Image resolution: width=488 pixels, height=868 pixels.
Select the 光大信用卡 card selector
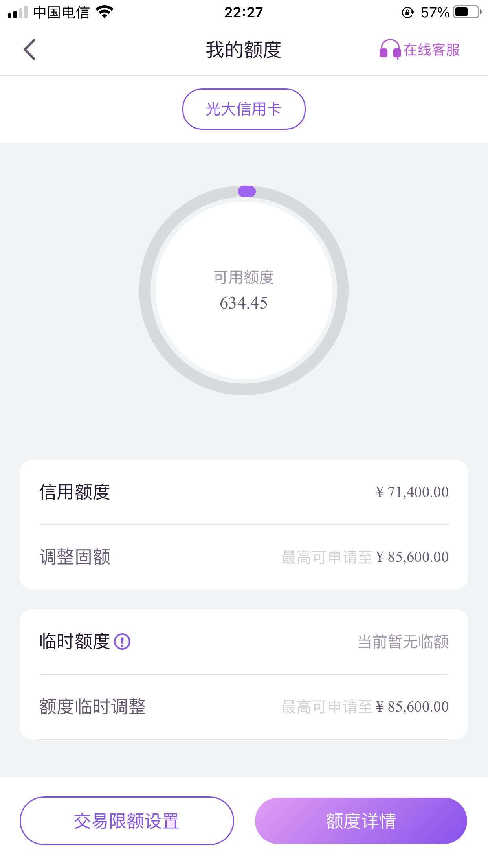pos(244,109)
